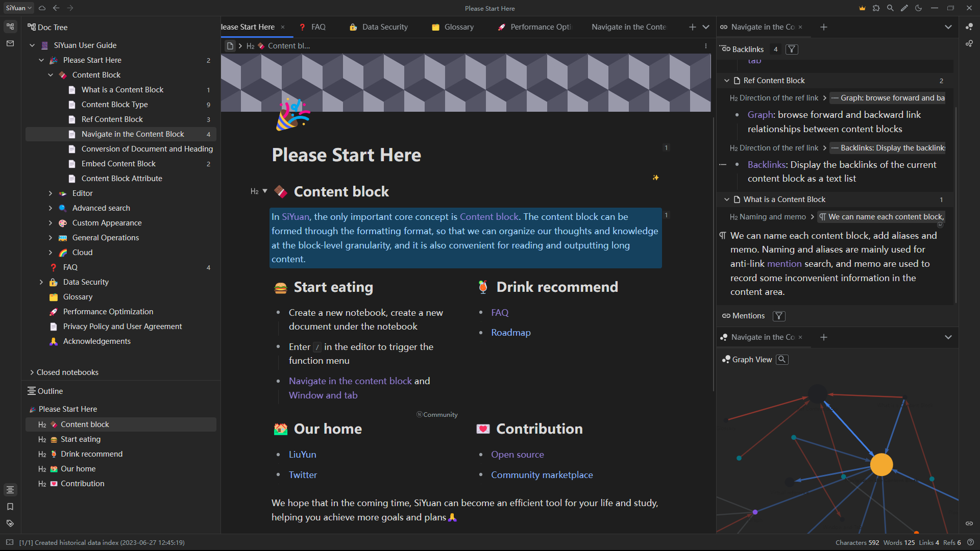Open the Inbox icon in left dock
The width and height of the screenshot is (980, 551).
tap(10, 44)
